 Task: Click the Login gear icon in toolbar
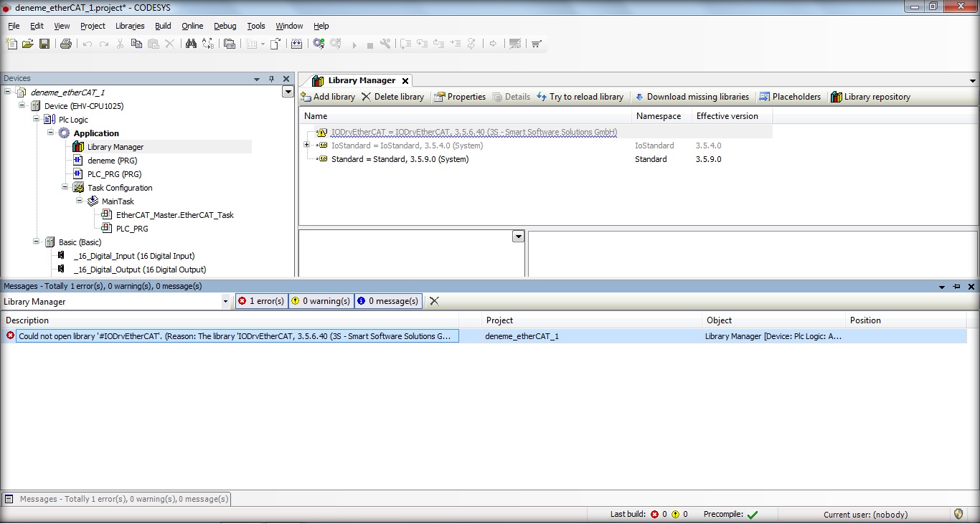click(x=319, y=44)
